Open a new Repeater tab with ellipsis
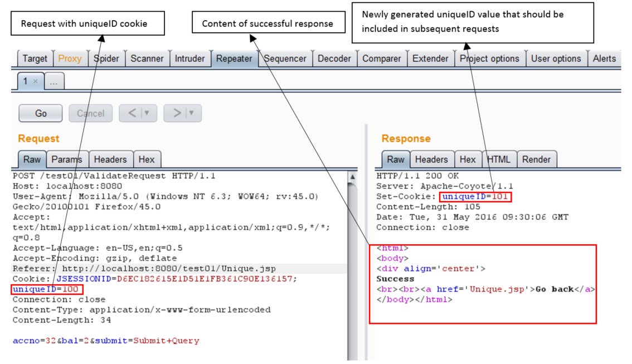This screenshot has height=364, width=632. [x=54, y=81]
